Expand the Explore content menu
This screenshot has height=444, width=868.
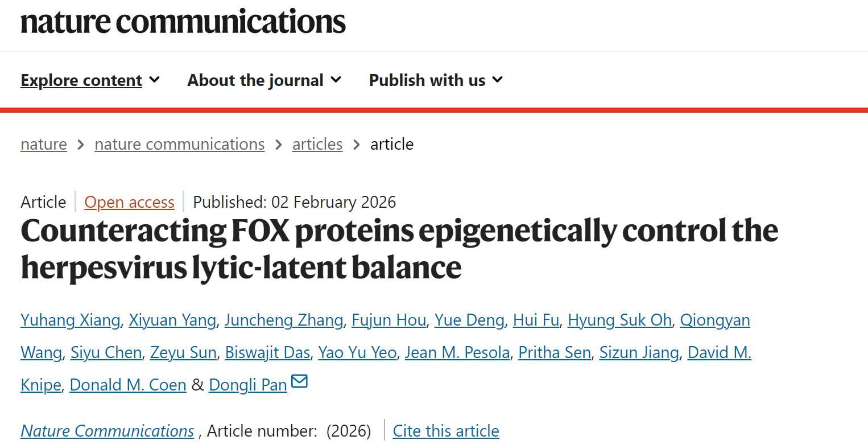click(x=90, y=80)
